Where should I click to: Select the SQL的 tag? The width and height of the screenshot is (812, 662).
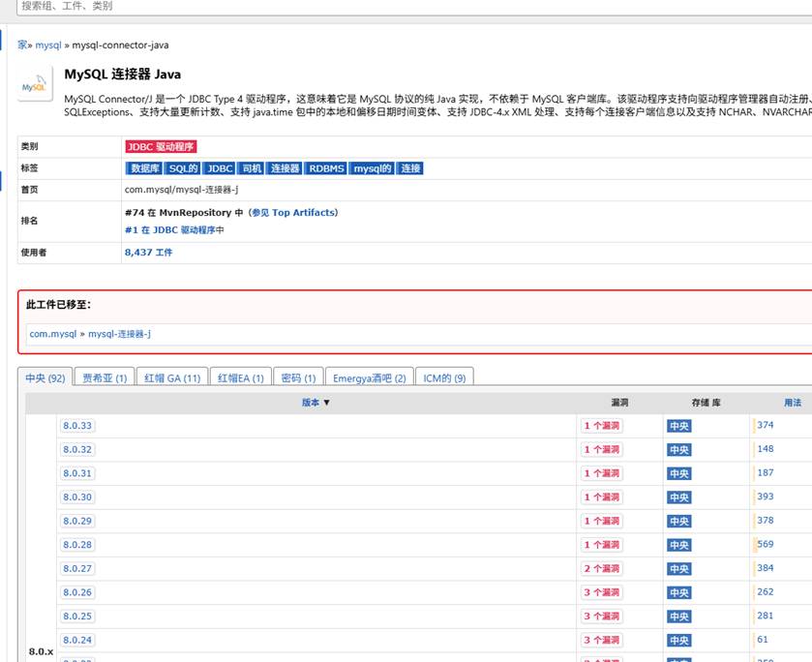(x=183, y=168)
